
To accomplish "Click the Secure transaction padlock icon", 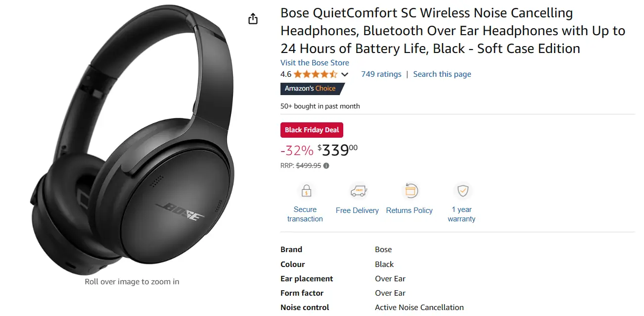I will click(x=306, y=191).
